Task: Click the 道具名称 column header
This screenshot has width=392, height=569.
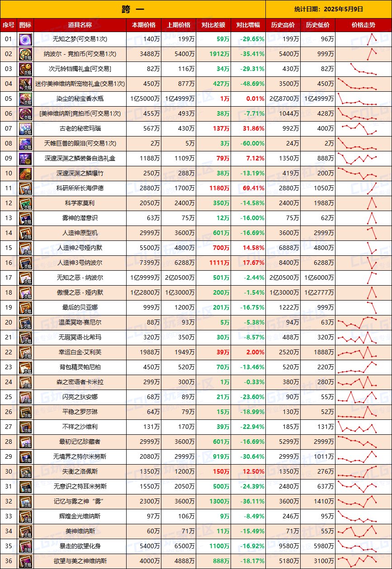Action: [x=80, y=25]
